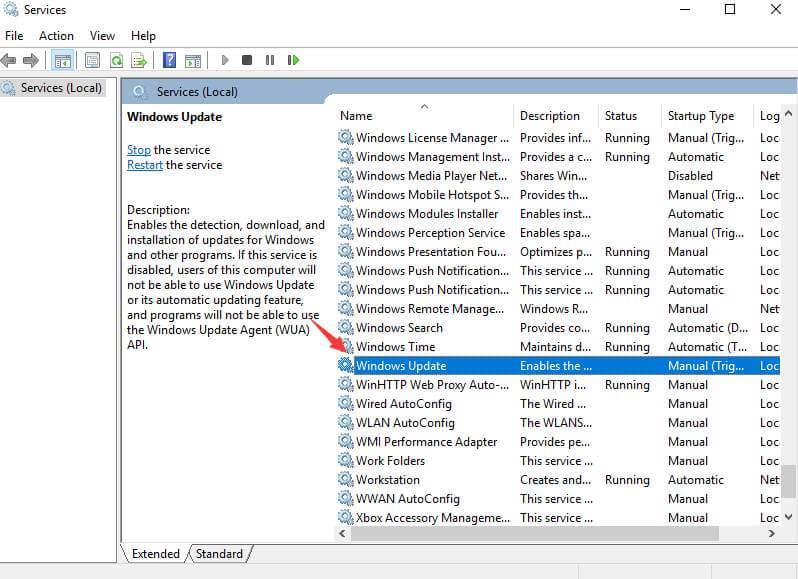798x579 pixels.
Task: Select Windows Mobile Hotspot service name
Action: [432, 194]
